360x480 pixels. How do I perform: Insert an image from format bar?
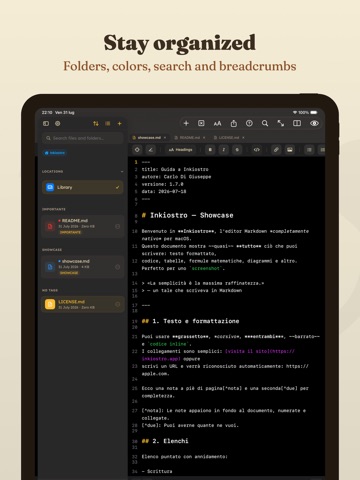[x=290, y=150]
